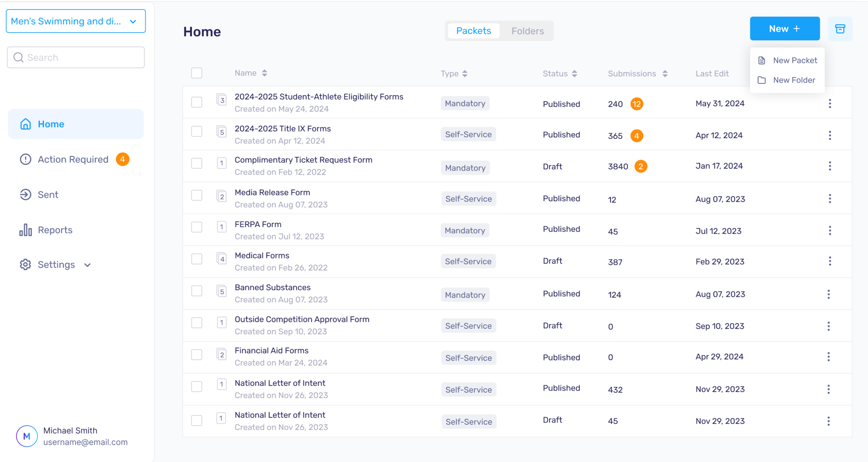Click Michael Smith's profile avatar
This screenshot has height=462, width=868.
pos(27,436)
